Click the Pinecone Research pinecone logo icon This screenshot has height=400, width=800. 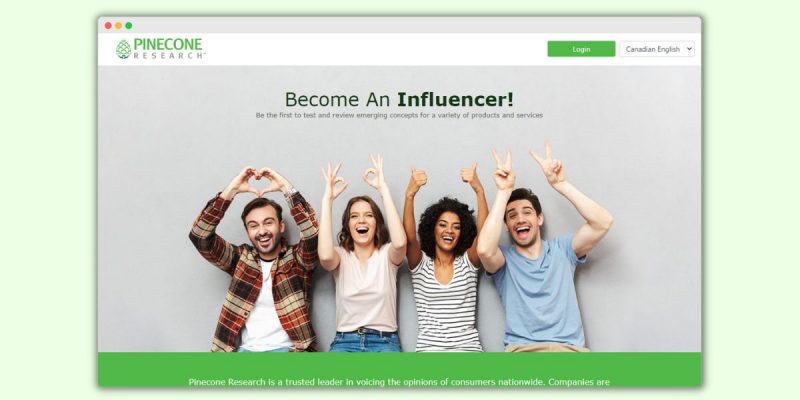(123, 49)
